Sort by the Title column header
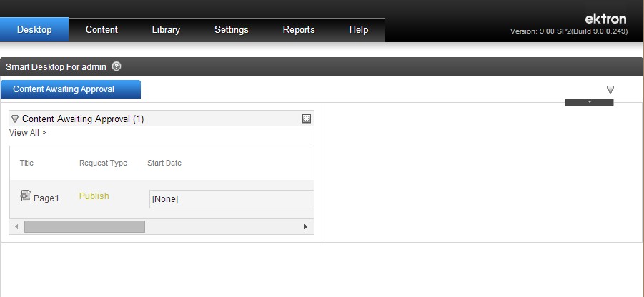The width and height of the screenshot is (644, 297). click(x=26, y=163)
